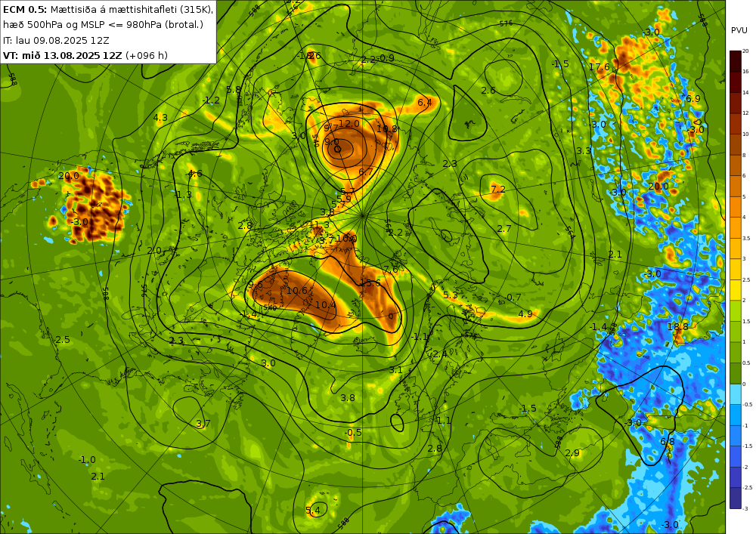This screenshot has height=534, width=756.
Task: Click the orange legend band between 4 and 5
Action: [x=736, y=207]
